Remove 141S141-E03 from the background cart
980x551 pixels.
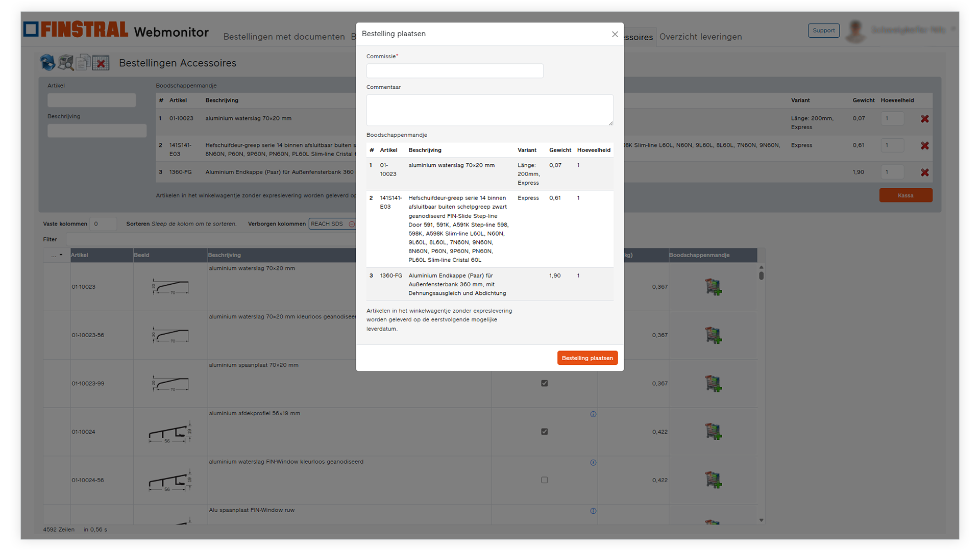924,146
